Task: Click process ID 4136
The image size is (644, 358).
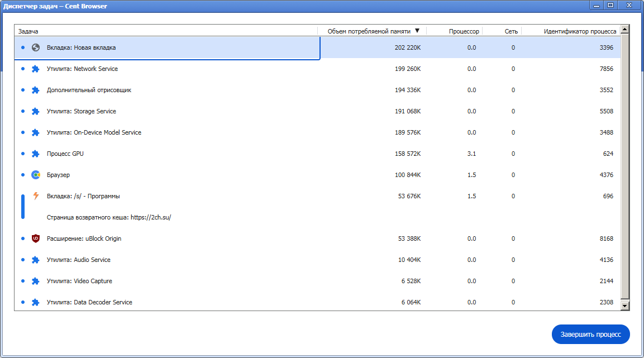Action: coord(606,260)
